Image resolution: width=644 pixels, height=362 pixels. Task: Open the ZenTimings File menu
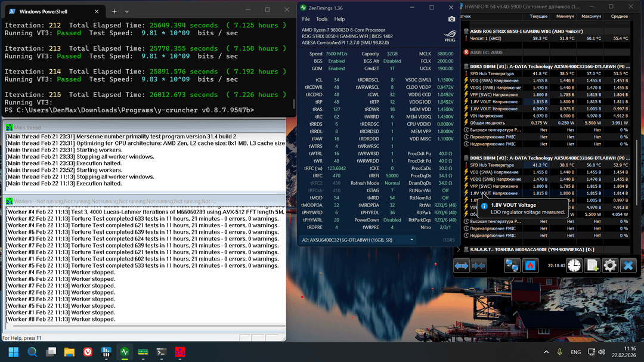(x=306, y=19)
